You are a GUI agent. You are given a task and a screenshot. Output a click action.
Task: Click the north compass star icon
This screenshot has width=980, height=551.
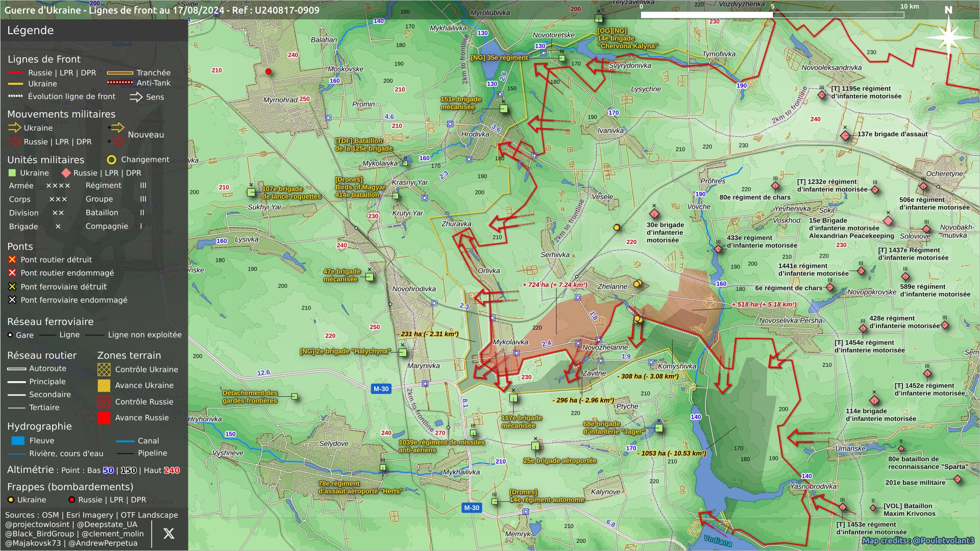point(948,37)
